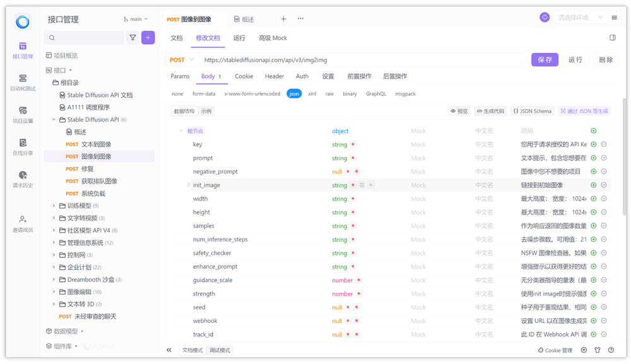This screenshot has width=631, height=364.
Task: Select the raw body type
Action: click(x=331, y=93)
